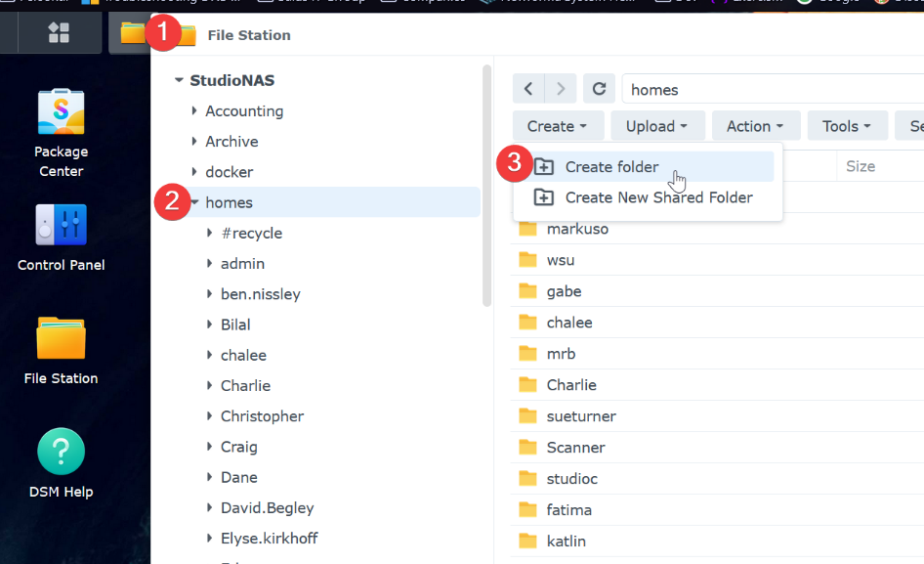Refresh the current folder view

599,89
